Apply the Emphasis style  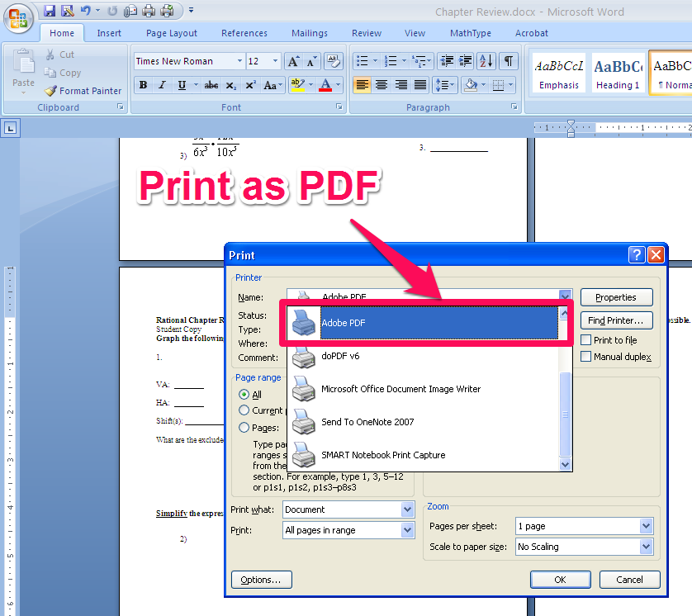click(x=559, y=73)
